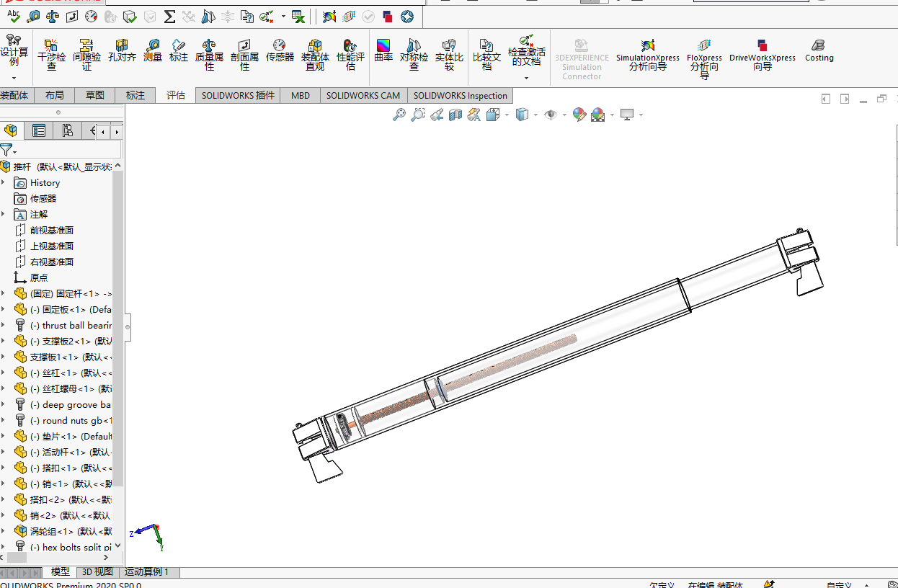This screenshot has height=588, width=898.
Task: Open View Orientation dropdown arrow
Action: [507, 115]
